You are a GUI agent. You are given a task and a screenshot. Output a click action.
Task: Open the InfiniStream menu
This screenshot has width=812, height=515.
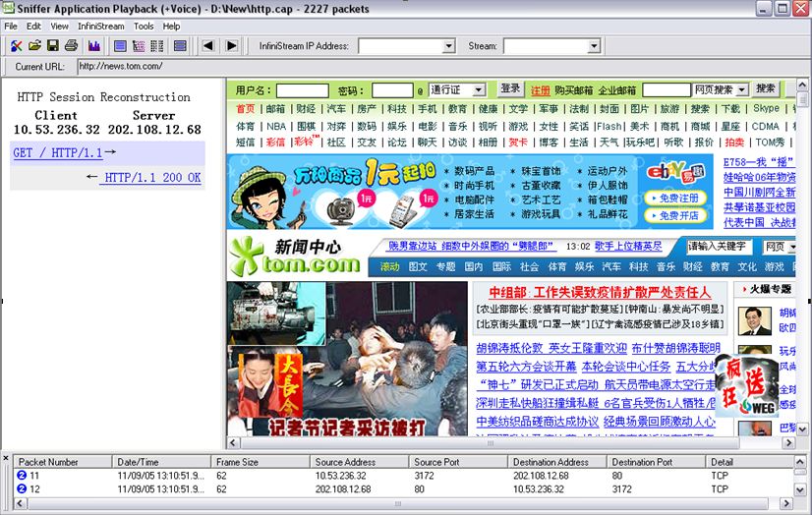(101, 26)
